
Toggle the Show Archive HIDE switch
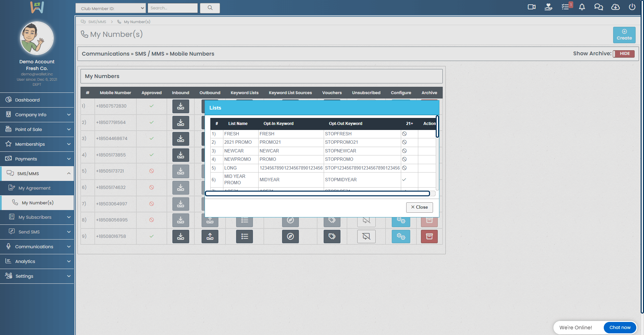click(624, 54)
